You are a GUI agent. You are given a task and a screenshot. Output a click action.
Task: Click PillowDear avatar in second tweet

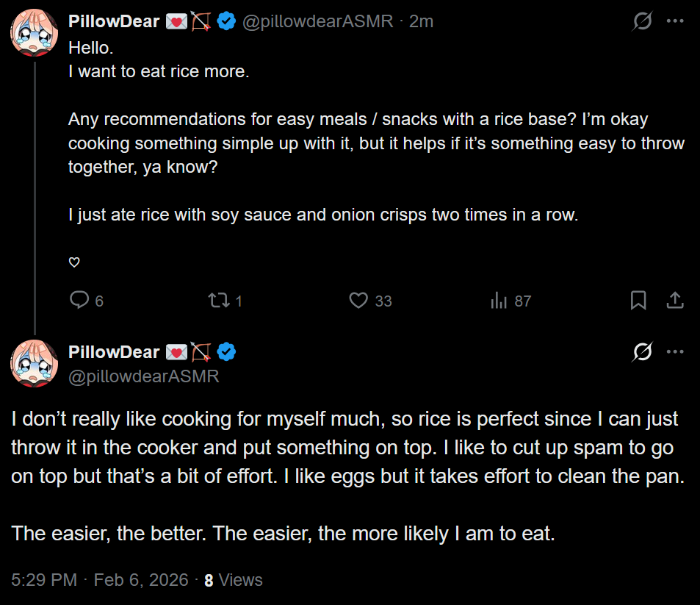(34, 363)
